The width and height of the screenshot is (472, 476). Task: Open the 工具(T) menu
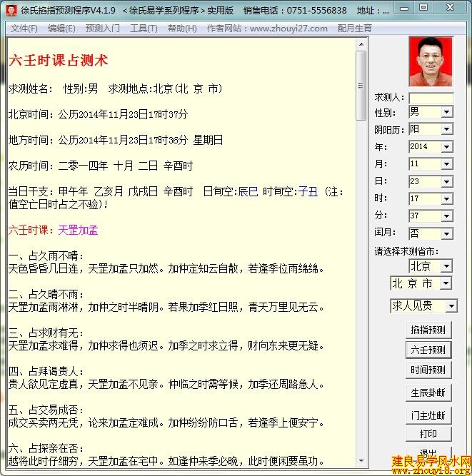pos(144,29)
